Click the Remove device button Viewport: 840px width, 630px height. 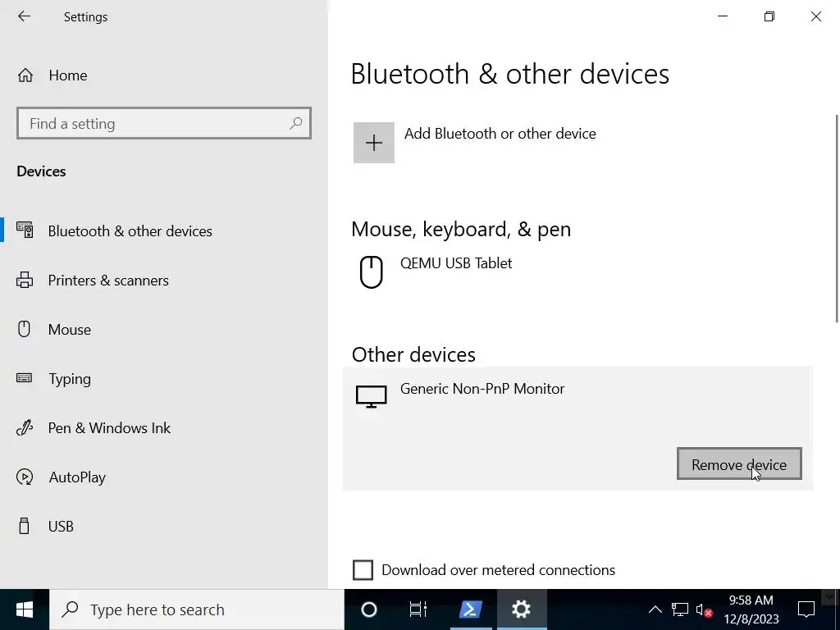[x=739, y=464]
